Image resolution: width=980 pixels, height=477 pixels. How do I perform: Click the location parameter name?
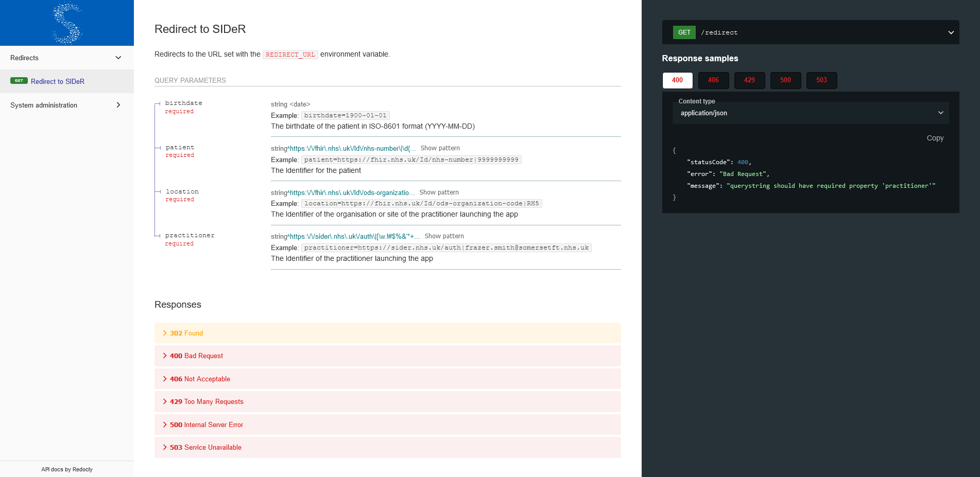coord(182,191)
